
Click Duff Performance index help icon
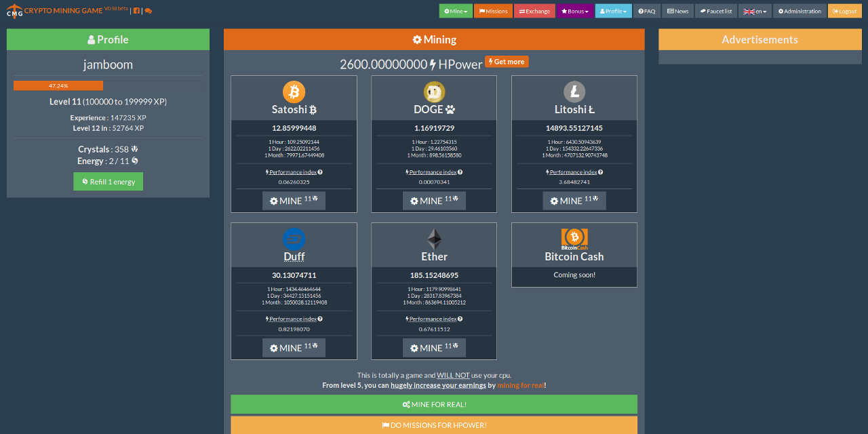pyautogui.click(x=320, y=319)
